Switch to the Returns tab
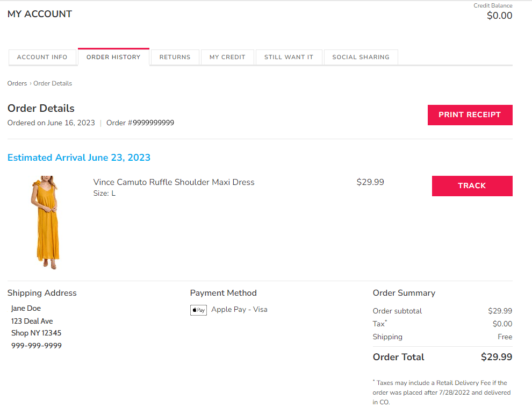 pyautogui.click(x=175, y=57)
